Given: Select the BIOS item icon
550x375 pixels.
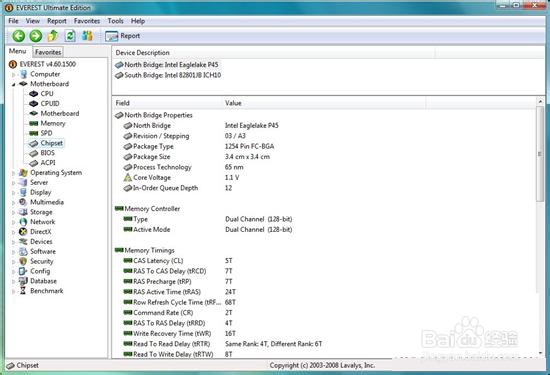Looking at the screenshot, I should 33,153.
